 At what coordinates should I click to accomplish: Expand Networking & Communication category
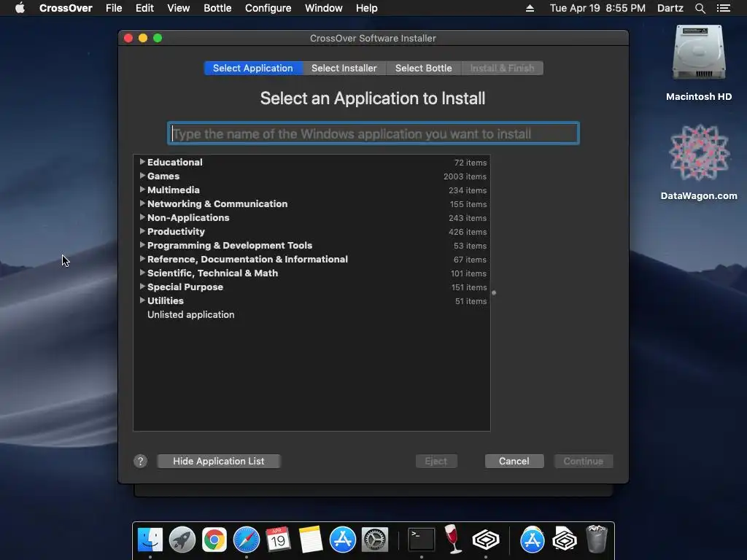[x=142, y=203]
